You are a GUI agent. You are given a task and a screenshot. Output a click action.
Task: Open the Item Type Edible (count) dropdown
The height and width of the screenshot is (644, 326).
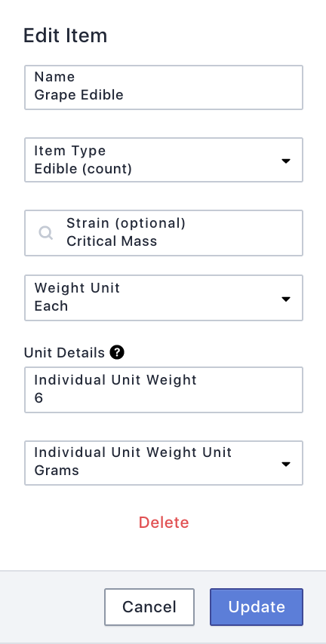pyautogui.click(x=164, y=160)
